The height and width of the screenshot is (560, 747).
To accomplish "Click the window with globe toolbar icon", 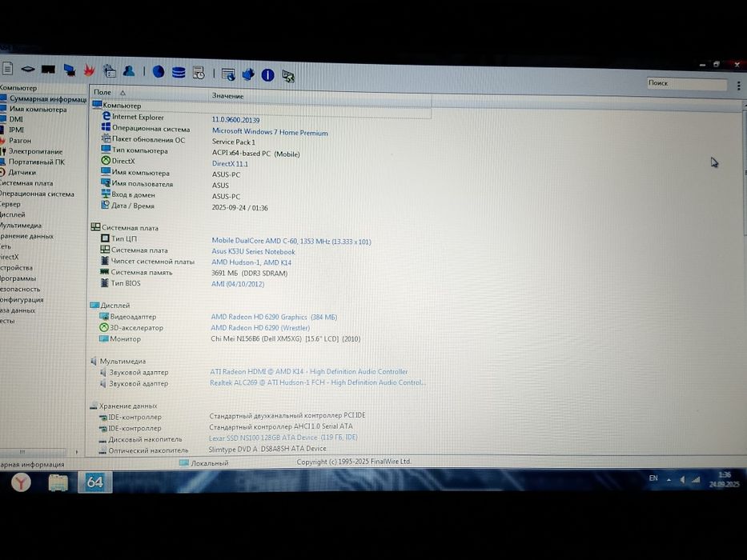I will 228,74.
